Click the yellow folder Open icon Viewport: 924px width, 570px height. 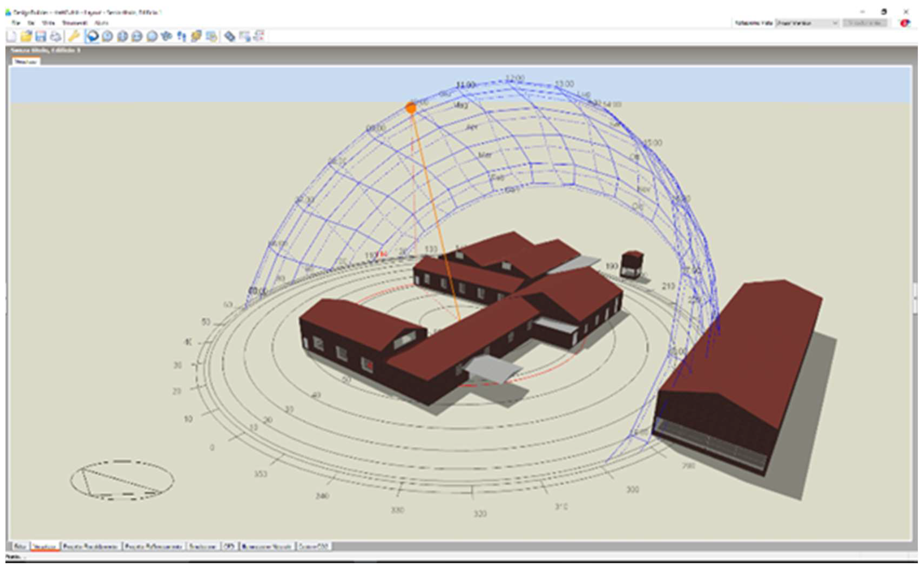coord(26,36)
